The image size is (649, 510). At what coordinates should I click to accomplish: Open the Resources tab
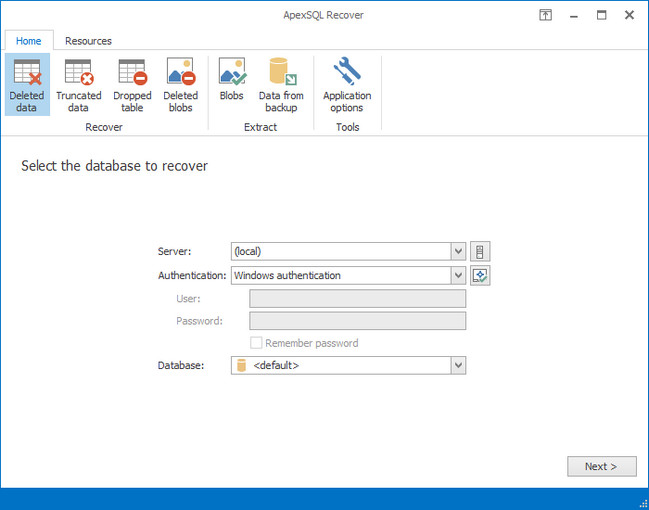click(x=88, y=41)
